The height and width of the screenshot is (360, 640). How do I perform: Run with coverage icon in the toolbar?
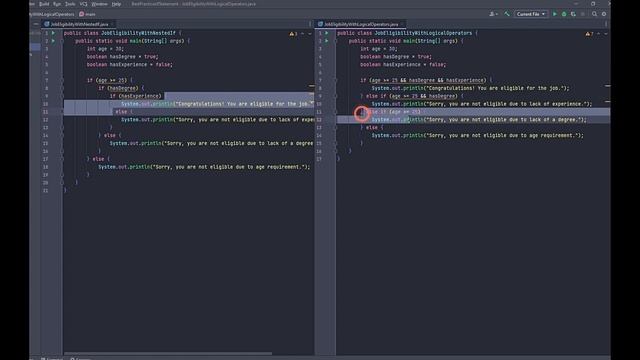pyautogui.click(x=573, y=14)
